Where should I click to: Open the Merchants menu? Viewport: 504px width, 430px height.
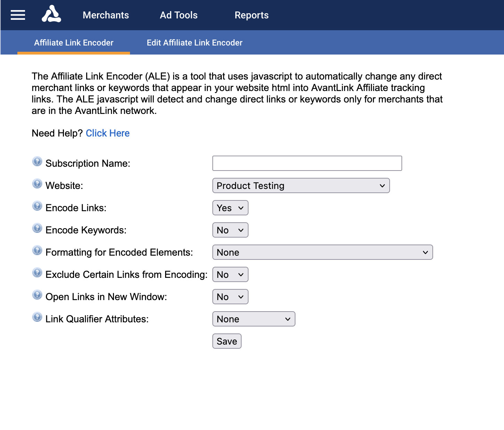(106, 15)
